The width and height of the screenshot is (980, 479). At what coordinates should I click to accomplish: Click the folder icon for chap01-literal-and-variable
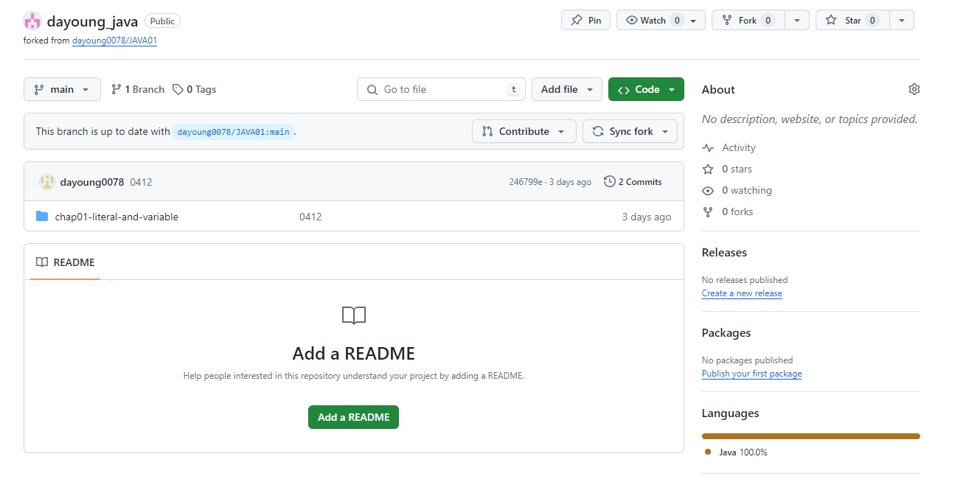tap(42, 217)
